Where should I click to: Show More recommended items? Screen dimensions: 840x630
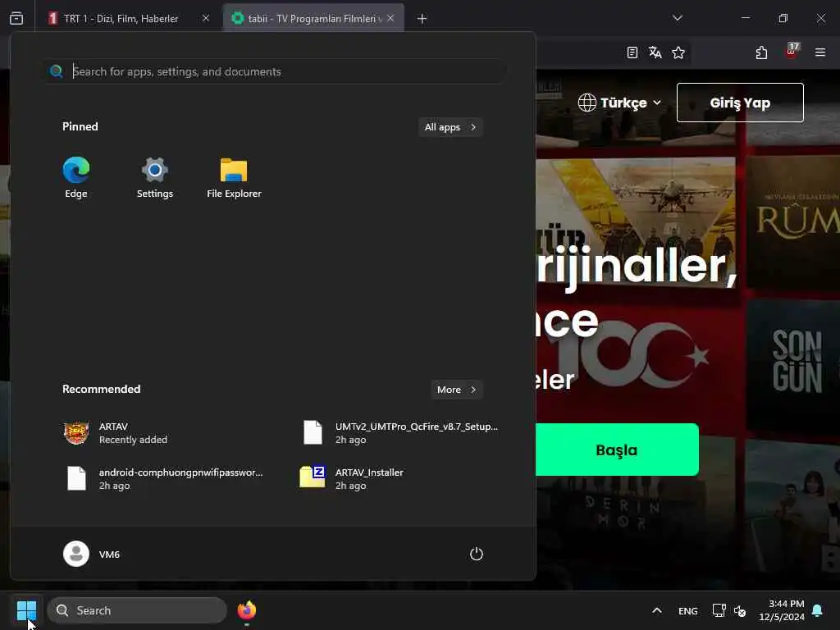click(x=456, y=390)
